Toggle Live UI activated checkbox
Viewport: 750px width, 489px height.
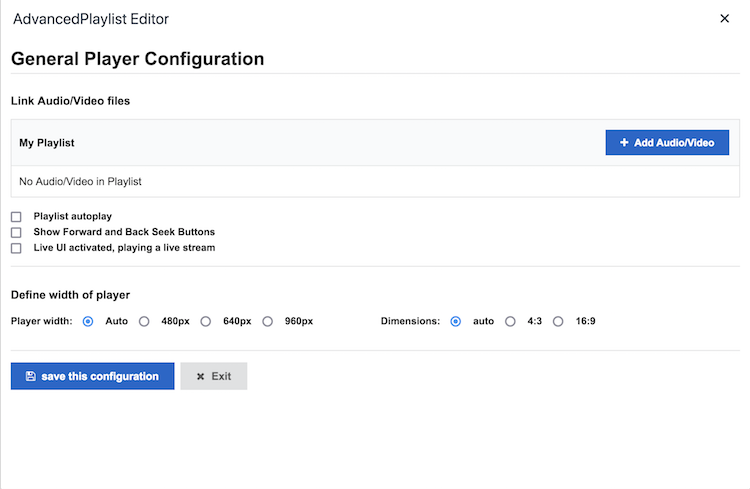[16, 248]
